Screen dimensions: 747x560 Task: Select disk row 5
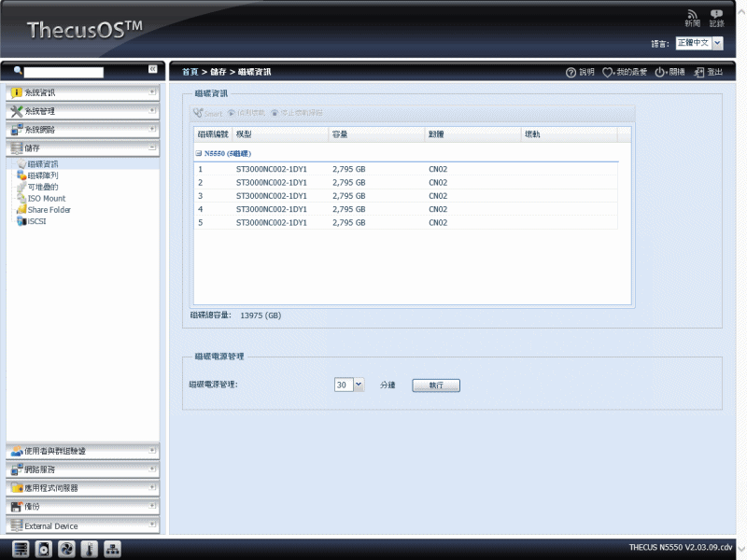(406, 222)
